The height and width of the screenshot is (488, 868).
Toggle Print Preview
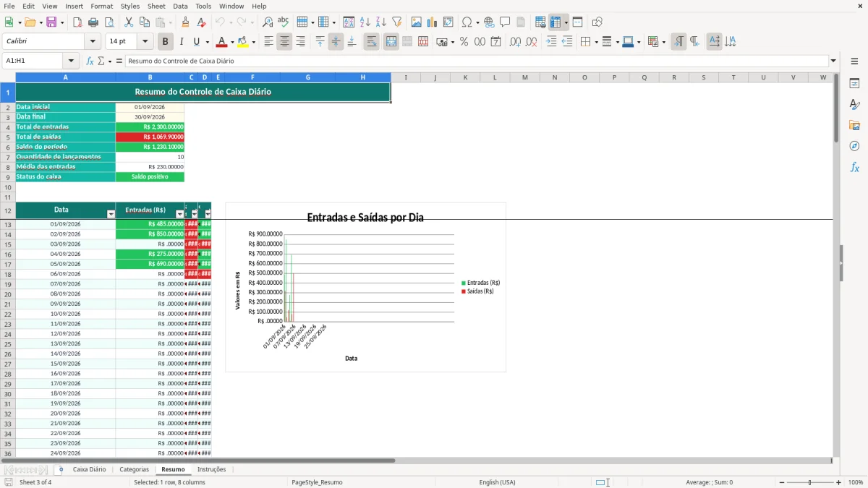tap(109, 22)
